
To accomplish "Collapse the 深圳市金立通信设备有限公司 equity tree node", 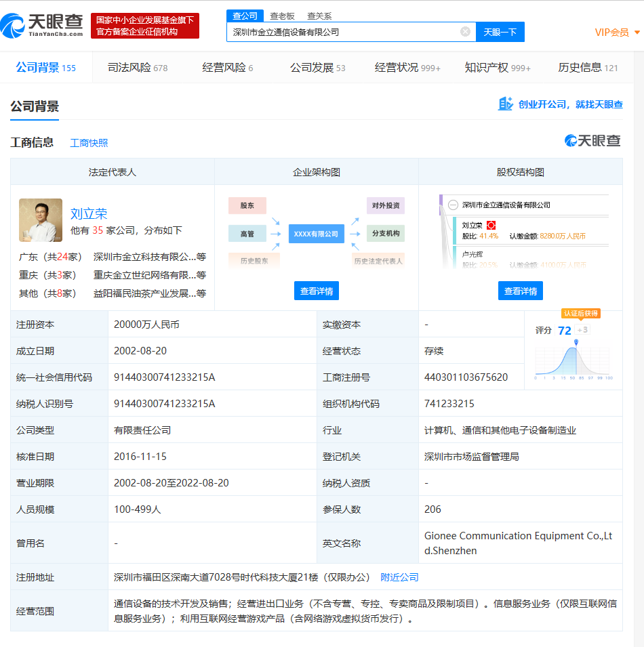I will point(453,205).
